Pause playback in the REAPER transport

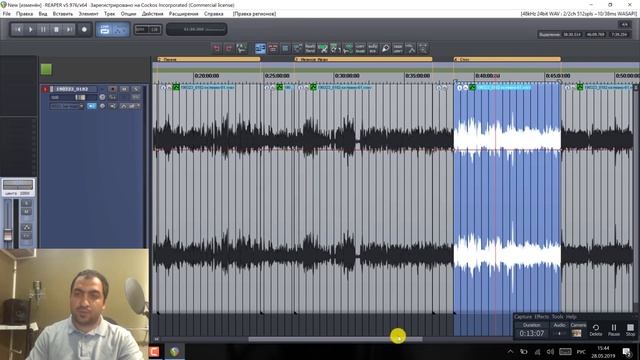pos(43,29)
